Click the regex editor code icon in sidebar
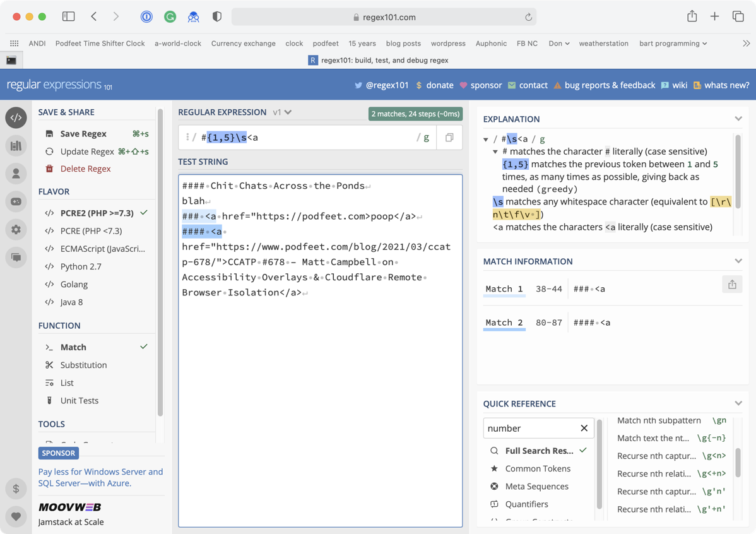The width and height of the screenshot is (756, 534). (x=16, y=118)
